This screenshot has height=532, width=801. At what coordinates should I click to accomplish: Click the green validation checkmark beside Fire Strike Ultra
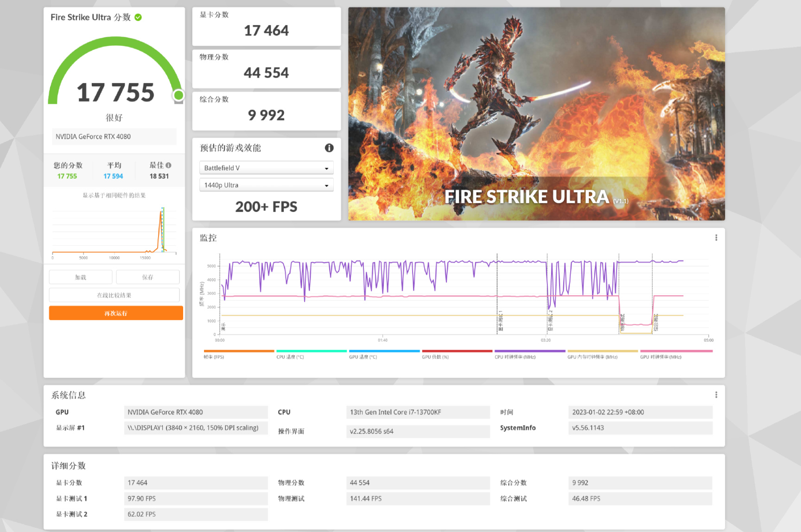coord(138,17)
